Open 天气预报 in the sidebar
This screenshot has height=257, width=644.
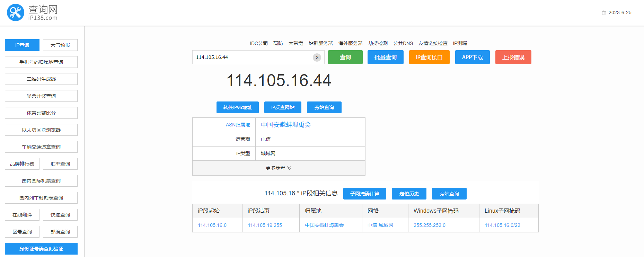pos(60,45)
